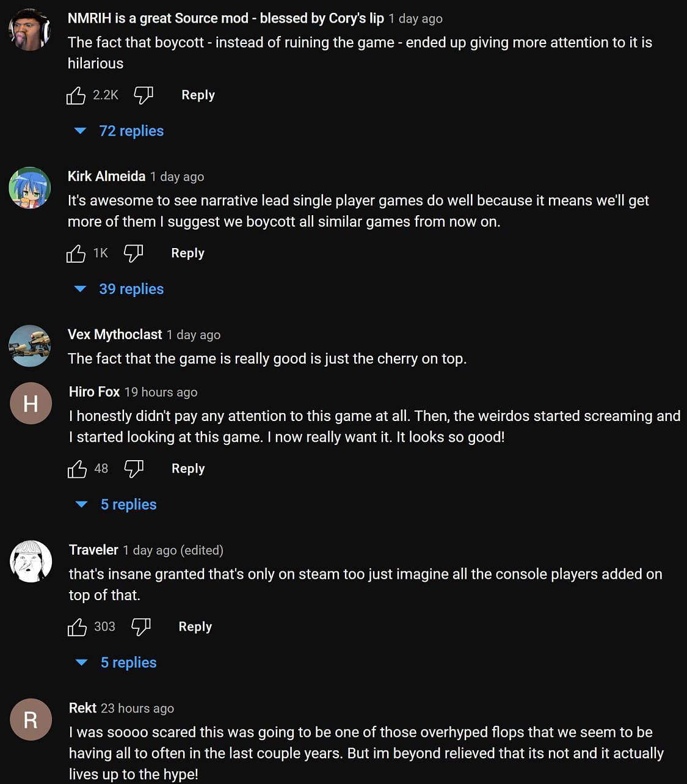
Task: Reply to Kirk Almeida's comment
Action: click(x=187, y=254)
